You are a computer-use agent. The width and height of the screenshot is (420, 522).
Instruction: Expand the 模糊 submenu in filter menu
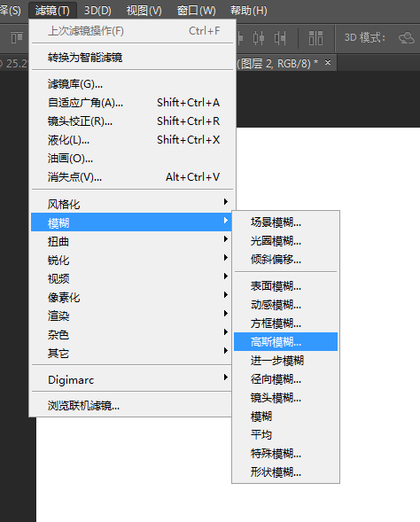tap(132, 222)
